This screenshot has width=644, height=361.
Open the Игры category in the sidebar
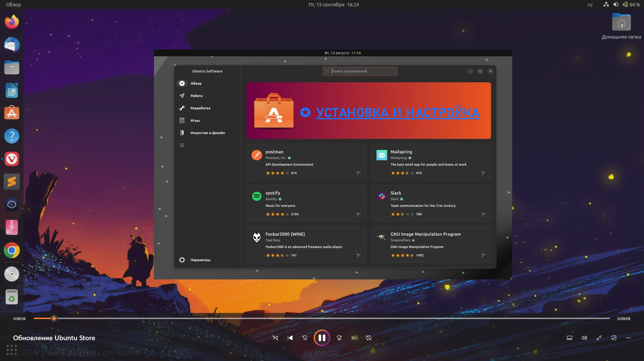coord(207,121)
